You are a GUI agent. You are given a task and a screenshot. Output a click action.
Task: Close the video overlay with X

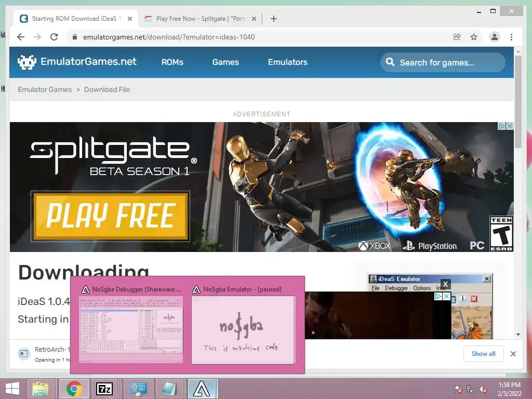click(x=445, y=284)
